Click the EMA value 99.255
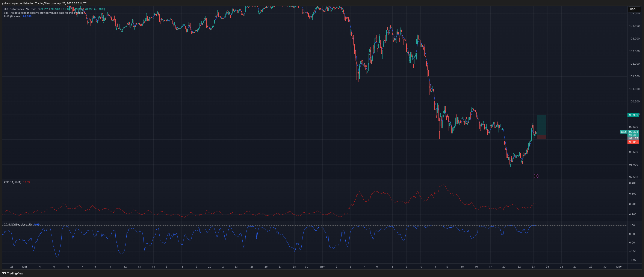 click(27, 17)
